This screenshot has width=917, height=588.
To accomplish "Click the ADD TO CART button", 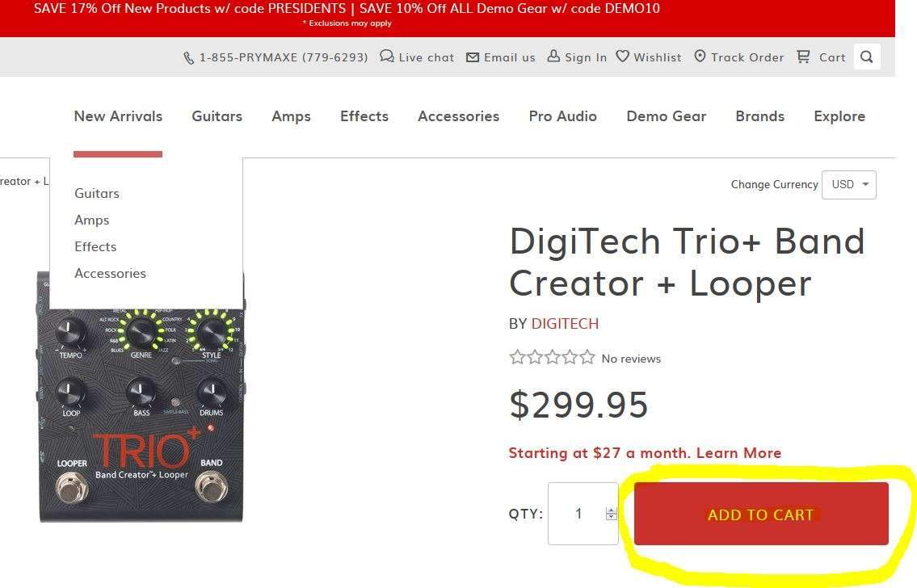I will (x=761, y=514).
